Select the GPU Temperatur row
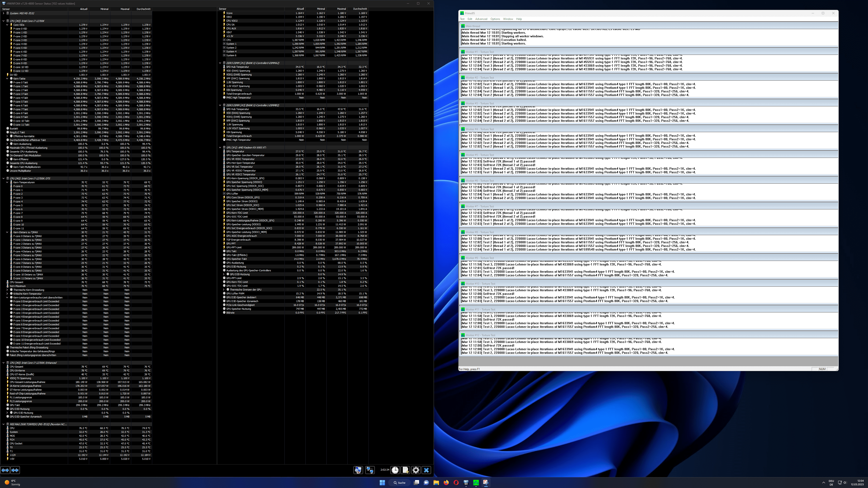This screenshot has width=868, height=488. coord(293,152)
